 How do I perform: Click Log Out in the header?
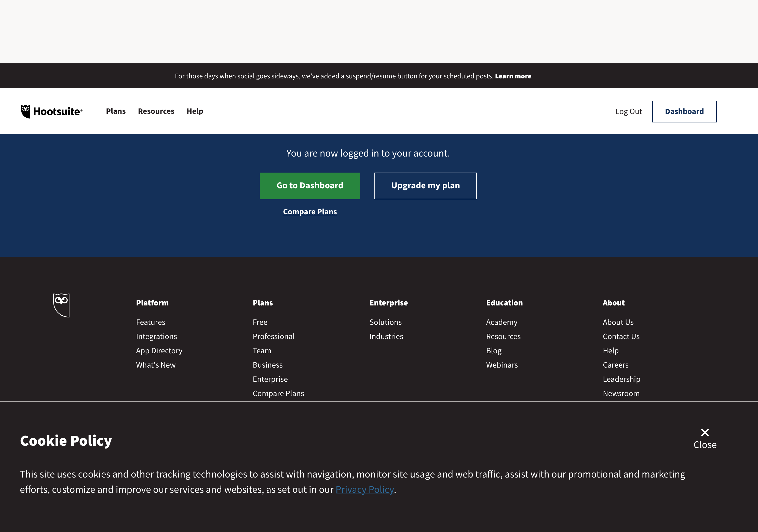click(x=628, y=111)
